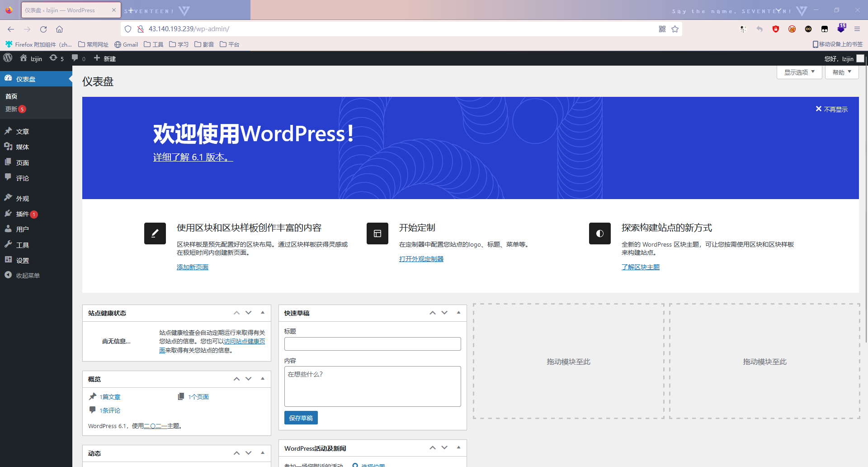The image size is (868, 467).
Task: Open lzijin site home from admin bar
Action: tap(31, 58)
